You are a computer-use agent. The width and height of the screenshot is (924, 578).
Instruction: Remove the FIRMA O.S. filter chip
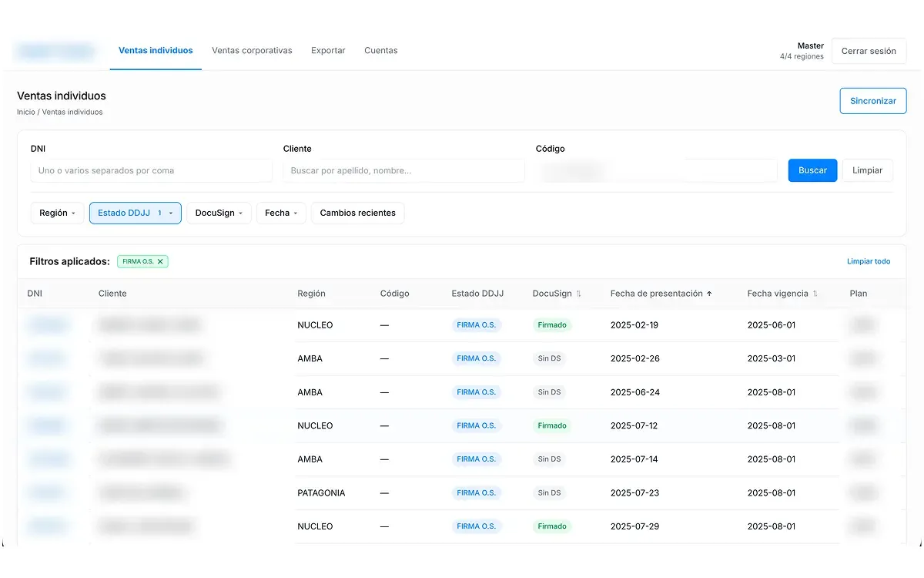[160, 261]
